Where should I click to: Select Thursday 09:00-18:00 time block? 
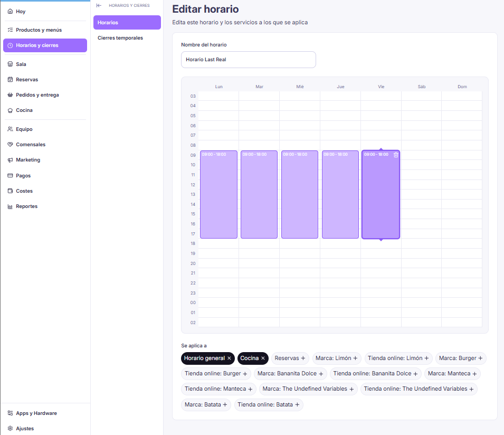click(340, 194)
